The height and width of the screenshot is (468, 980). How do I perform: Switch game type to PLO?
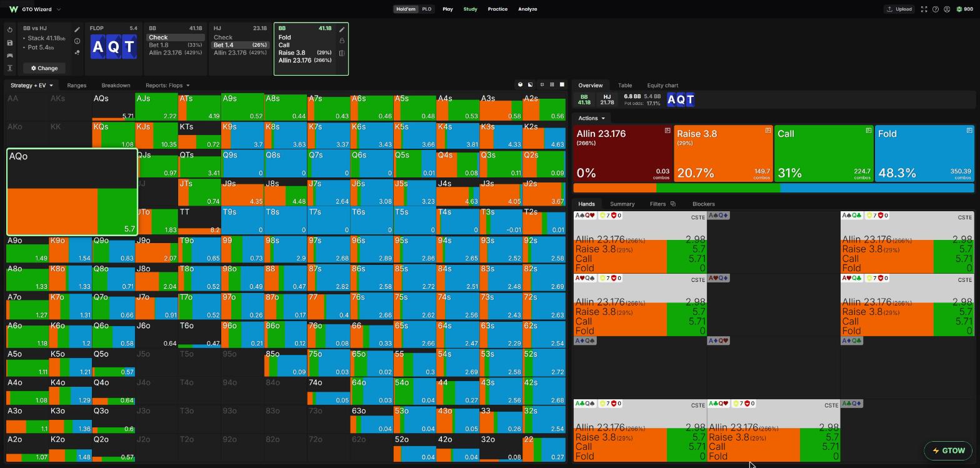tap(426, 9)
